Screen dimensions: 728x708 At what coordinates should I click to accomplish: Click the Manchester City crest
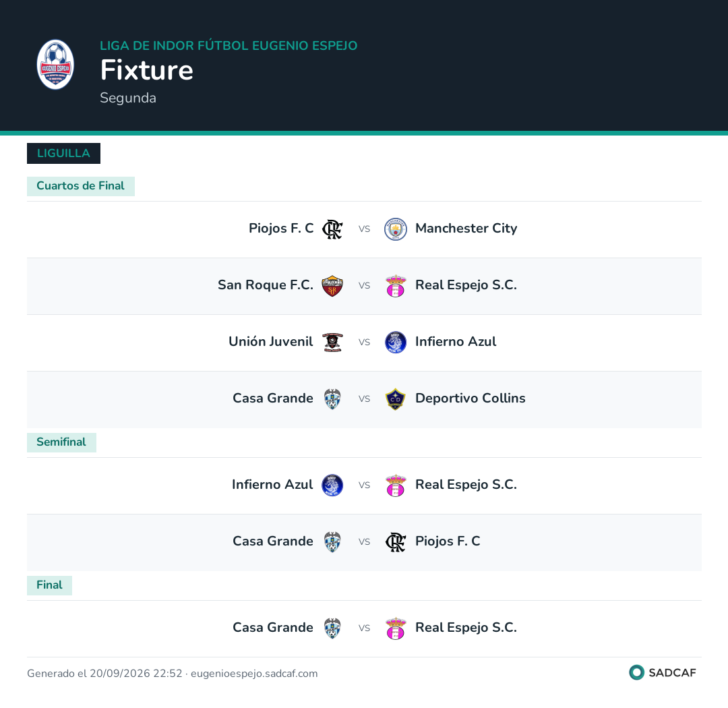[396, 229]
